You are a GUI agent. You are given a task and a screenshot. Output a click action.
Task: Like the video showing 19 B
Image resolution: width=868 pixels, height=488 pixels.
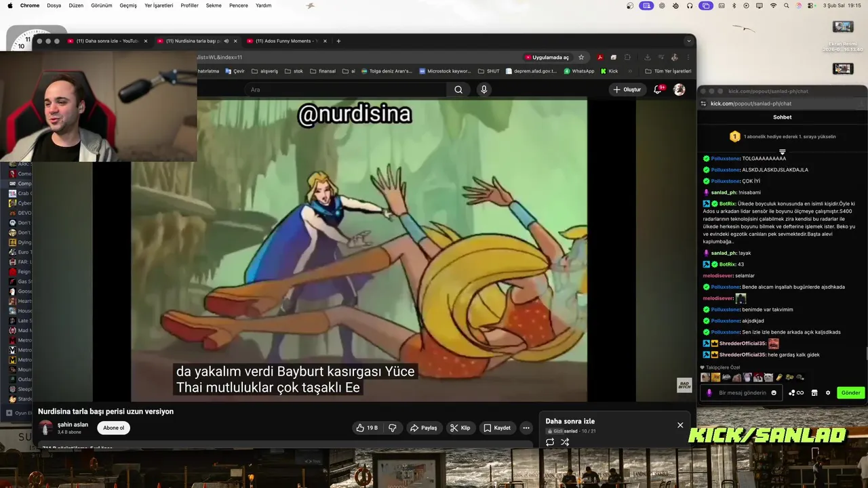tap(367, 428)
